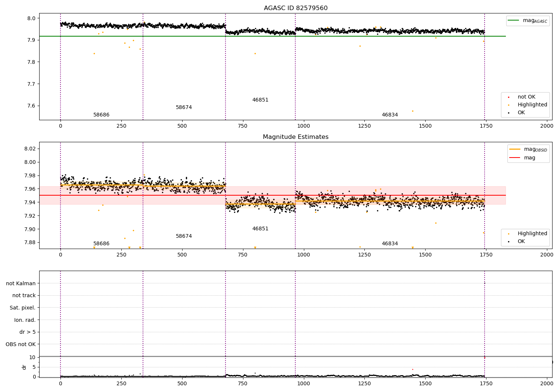Click y-axis tick 7.8 in top plot
The height and width of the screenshot is (392, 560).
pos(31,62)
